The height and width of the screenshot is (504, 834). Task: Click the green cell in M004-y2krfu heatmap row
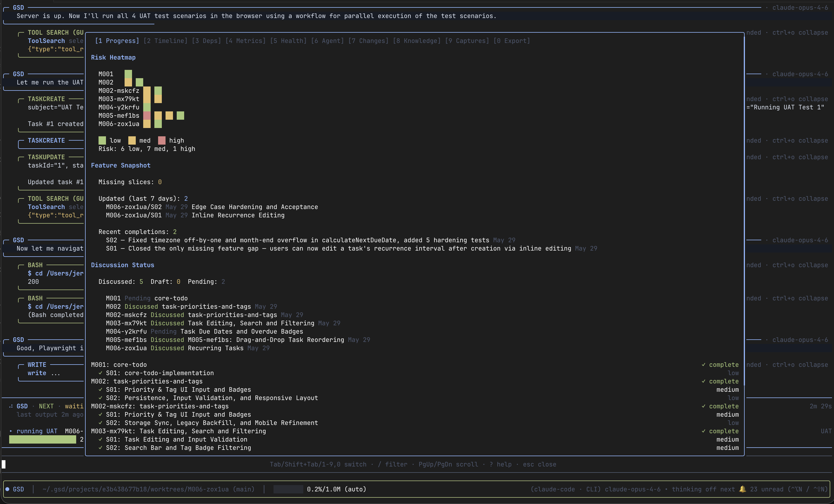pyautogui.click(x=147, y=107)
